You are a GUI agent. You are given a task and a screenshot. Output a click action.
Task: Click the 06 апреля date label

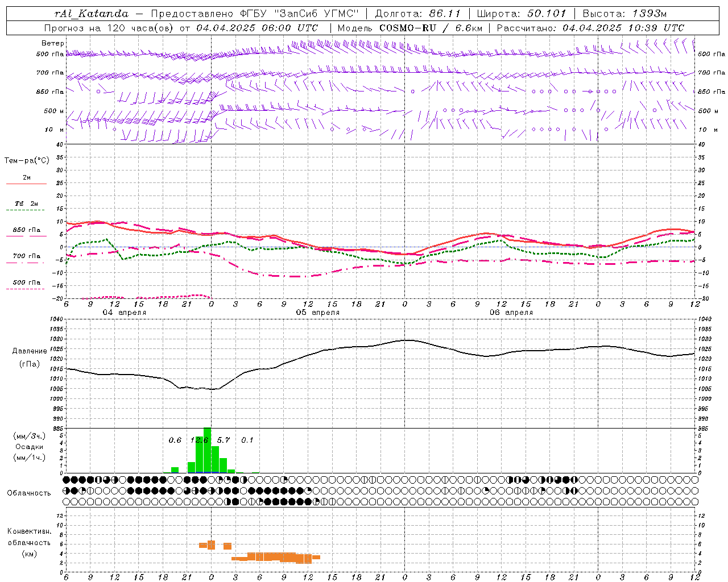click(511, 313)
